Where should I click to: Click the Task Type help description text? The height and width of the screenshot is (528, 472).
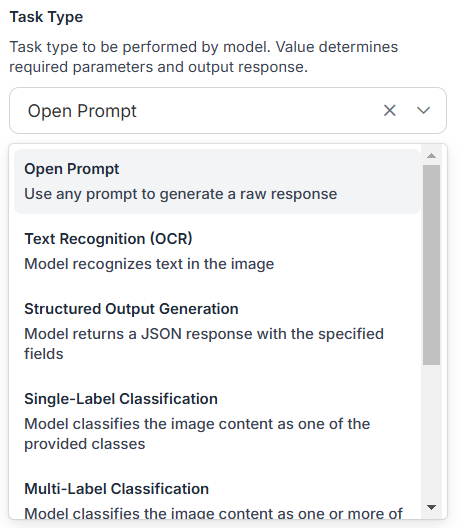(203, 57)
